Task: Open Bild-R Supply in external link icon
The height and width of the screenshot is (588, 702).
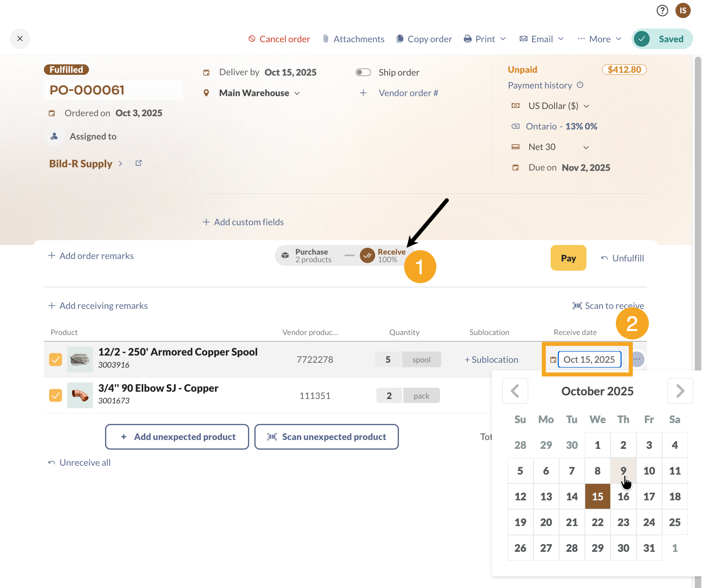Action: [138, 163]
